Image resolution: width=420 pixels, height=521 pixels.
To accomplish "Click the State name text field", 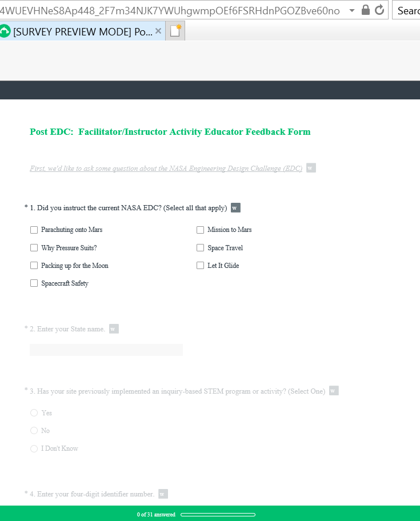I will point(106,350).
